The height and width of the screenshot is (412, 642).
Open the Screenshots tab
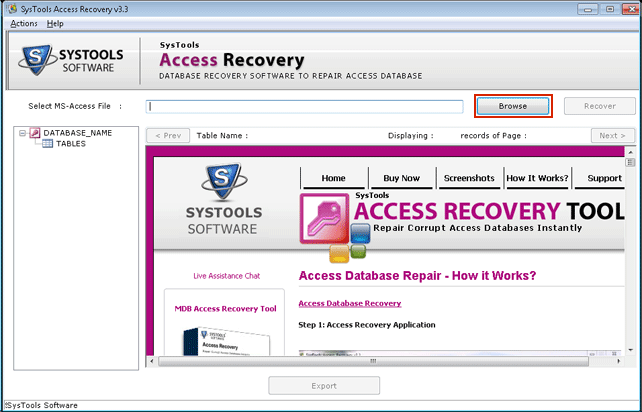[x=469, y=178]
